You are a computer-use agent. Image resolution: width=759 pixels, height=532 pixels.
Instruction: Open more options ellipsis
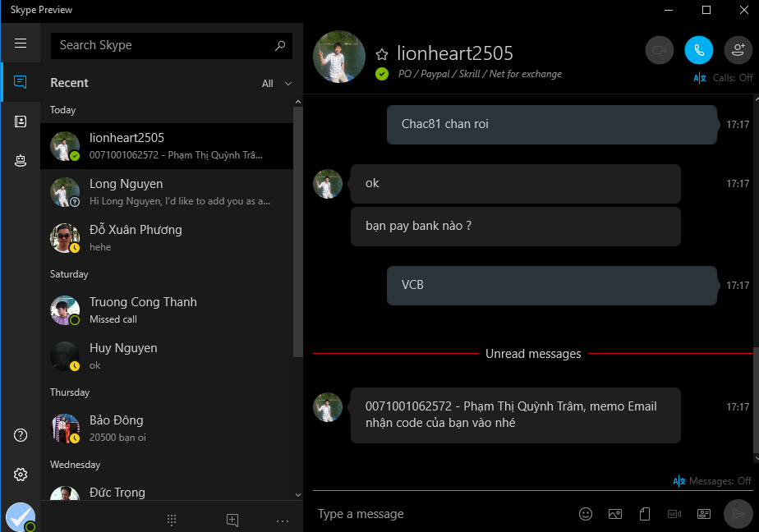(x=283, y=521)
